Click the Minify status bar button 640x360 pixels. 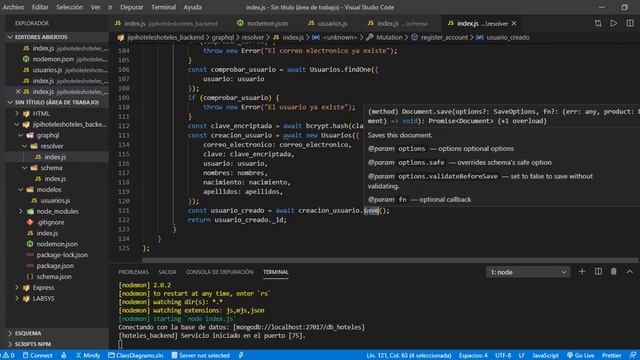coord(88,356)
